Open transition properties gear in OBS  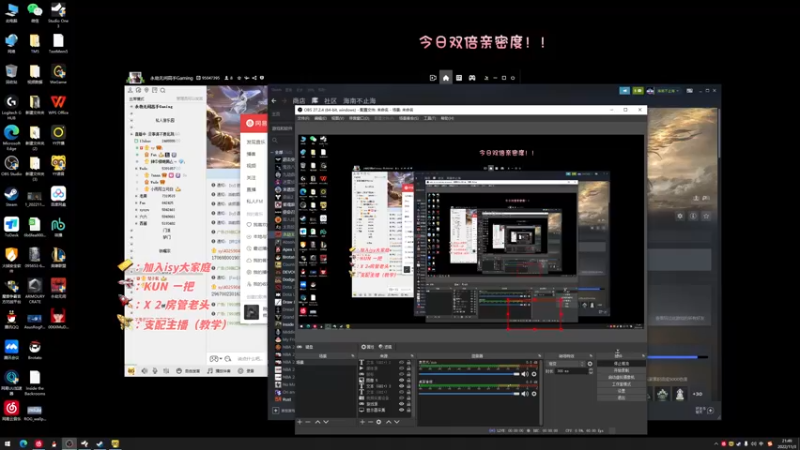590,364
